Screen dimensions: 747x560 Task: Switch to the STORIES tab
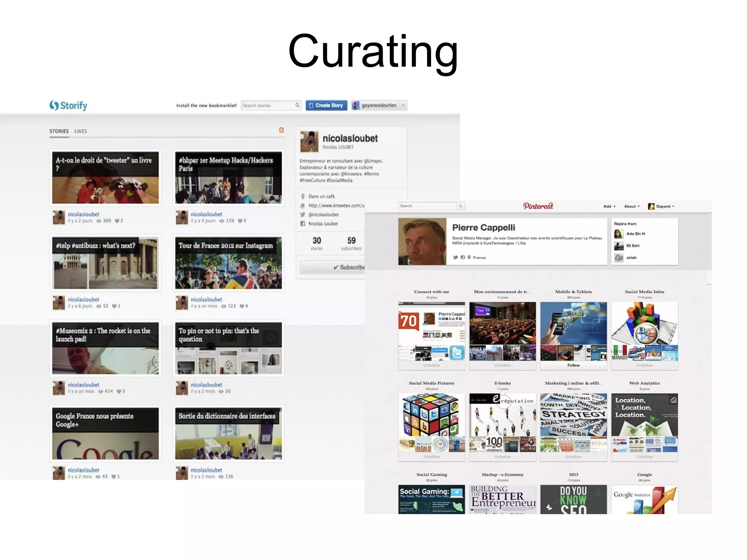point(59,131)
